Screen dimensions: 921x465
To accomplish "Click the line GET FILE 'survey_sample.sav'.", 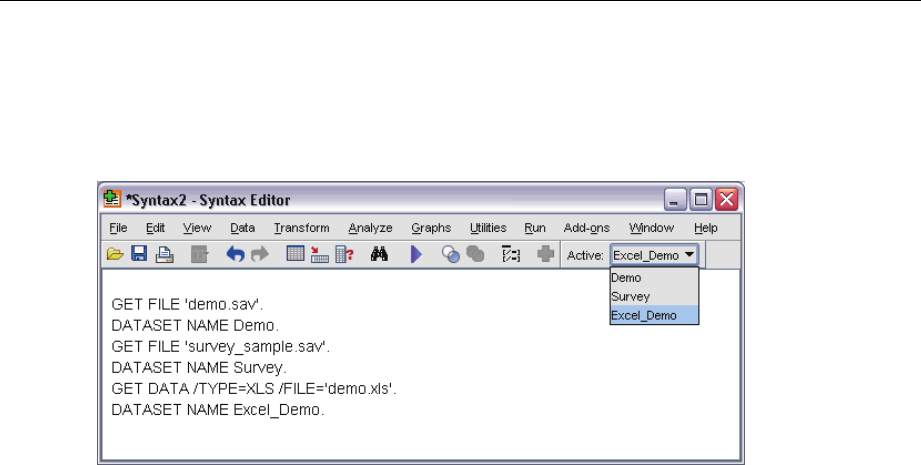I will [x=221, y=346].
